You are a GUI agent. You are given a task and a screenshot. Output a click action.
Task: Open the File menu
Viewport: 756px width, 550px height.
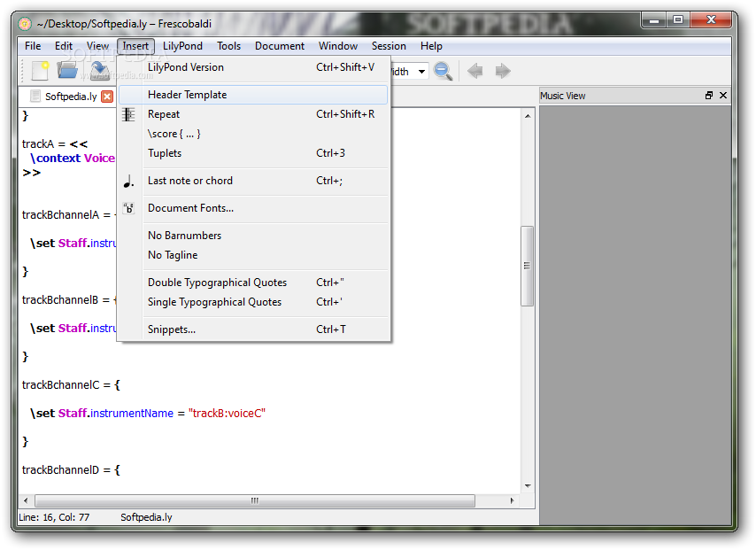click(x=33, y=46)
